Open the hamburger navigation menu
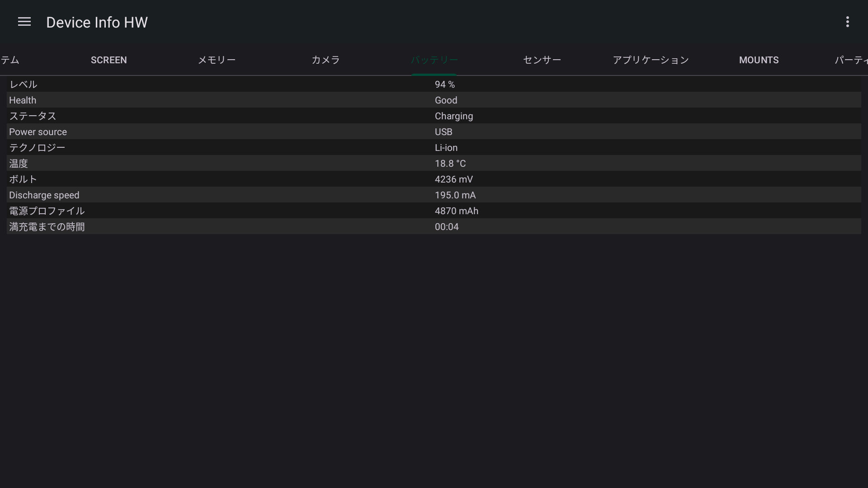 [24, 22]
